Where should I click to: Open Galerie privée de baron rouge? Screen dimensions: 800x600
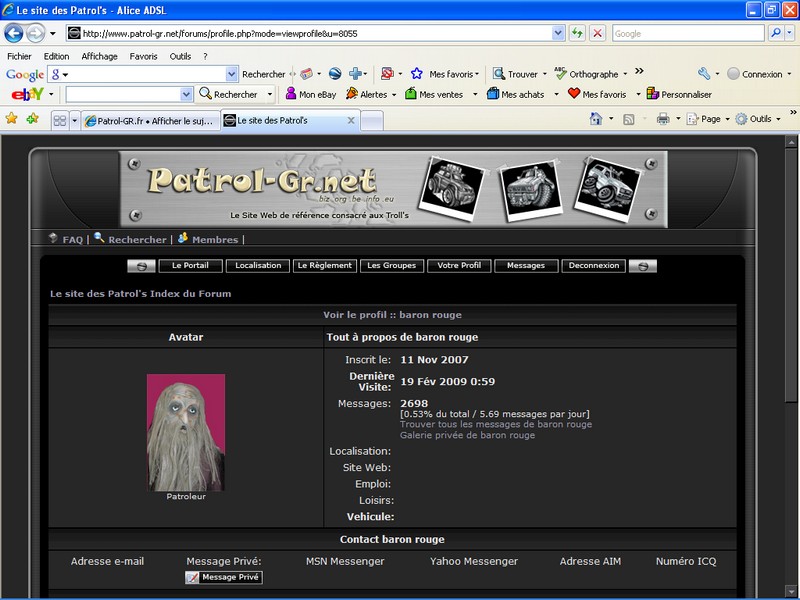pos(467,435)
